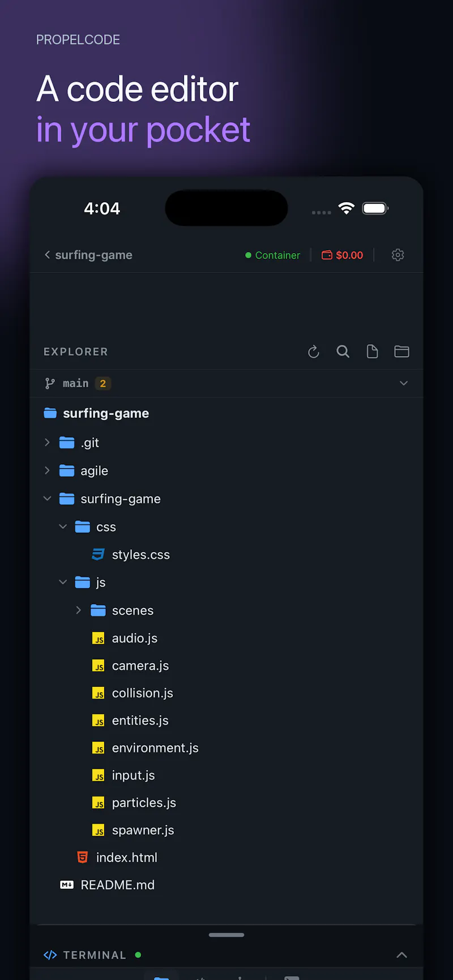Click the JS icon beside spawner.js
Image resolution: width=453 pixels, height=980 pixels.
(x=99, y=830)
